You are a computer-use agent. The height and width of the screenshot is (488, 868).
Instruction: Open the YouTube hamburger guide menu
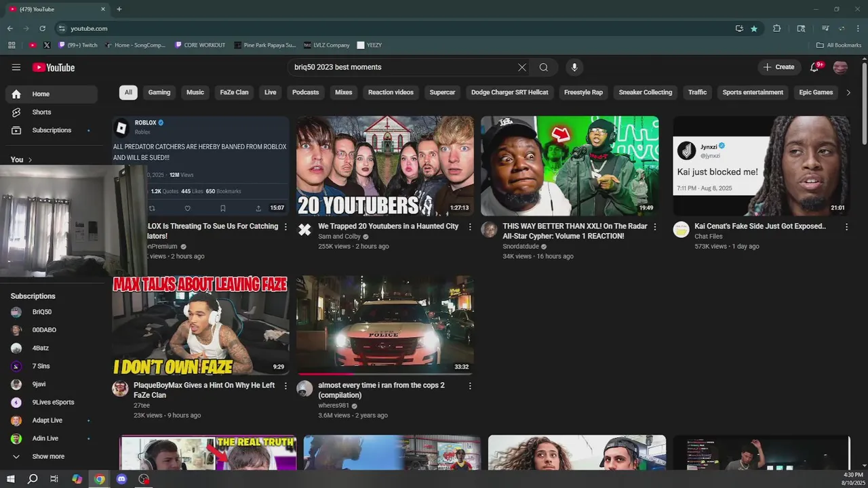[16, 67]
